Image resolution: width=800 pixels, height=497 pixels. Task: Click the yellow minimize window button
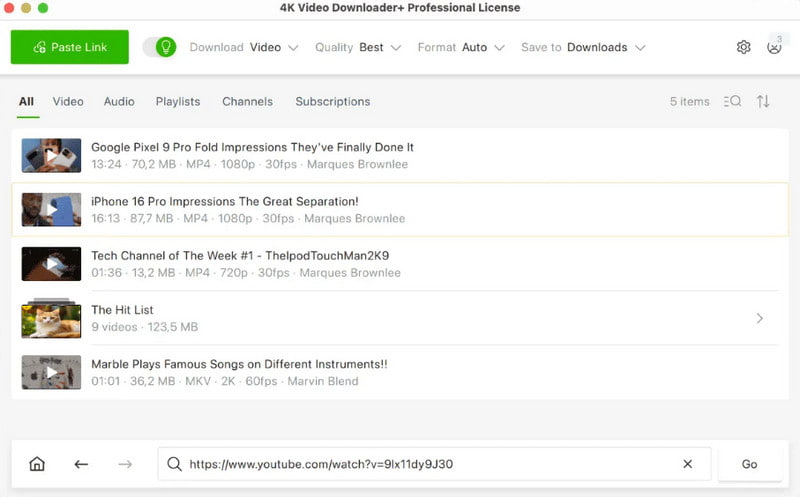[x=26, y=8]
